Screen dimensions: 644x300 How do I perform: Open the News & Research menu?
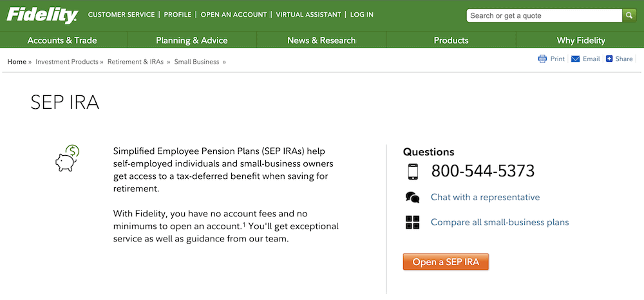click(x=321, y=40)
